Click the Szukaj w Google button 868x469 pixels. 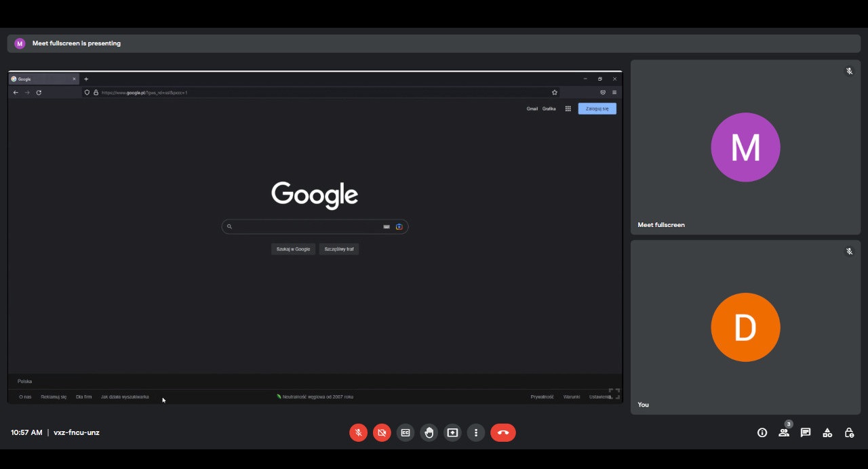[x=293, y=249]
